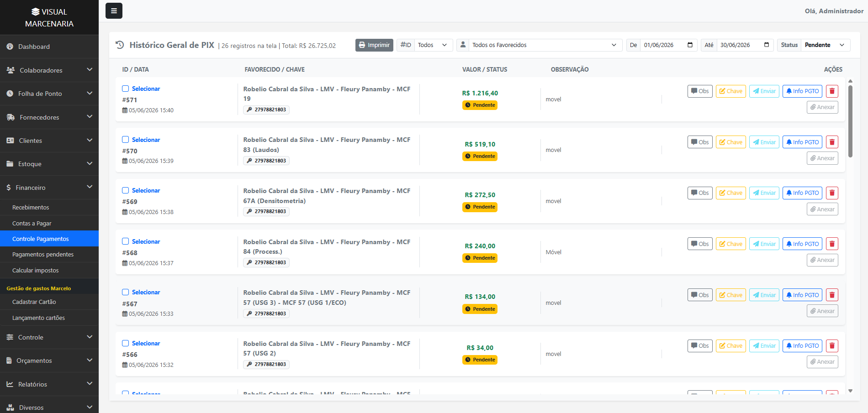The width and height of the screenshot is (868, 413).
Task: Click the history clock icon beside title
Action: click(x=120, y=45)
